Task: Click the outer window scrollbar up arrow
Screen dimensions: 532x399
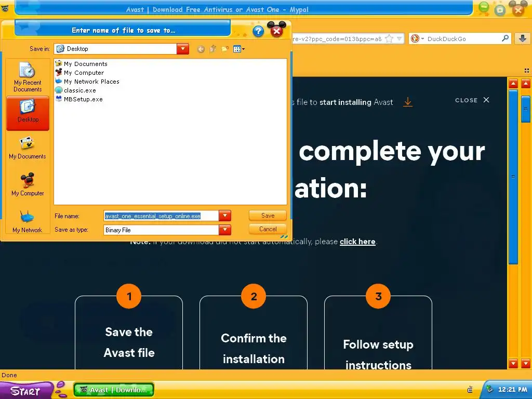Action: pos(526,84)
